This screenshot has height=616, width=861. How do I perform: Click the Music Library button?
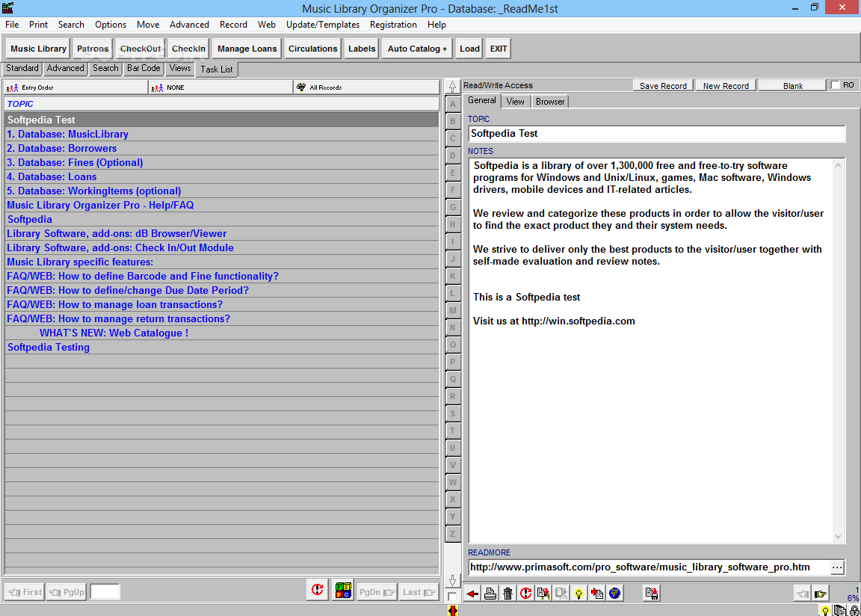38,49
